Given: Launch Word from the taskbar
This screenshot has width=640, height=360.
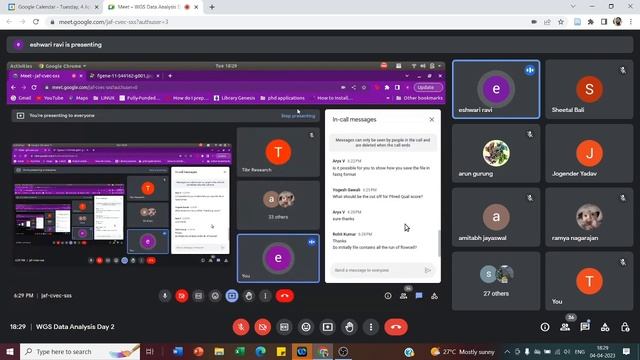Looking at the screenshot, I should pos(178,351).
